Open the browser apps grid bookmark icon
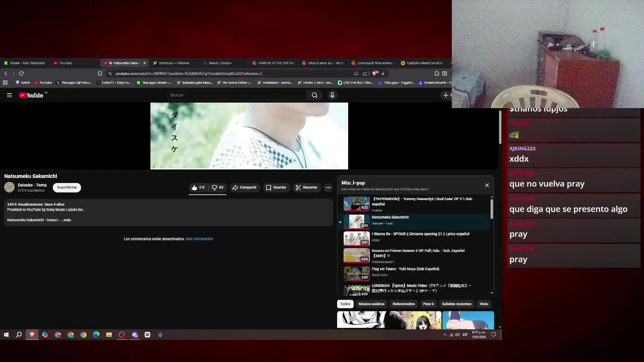 point(5,82)
